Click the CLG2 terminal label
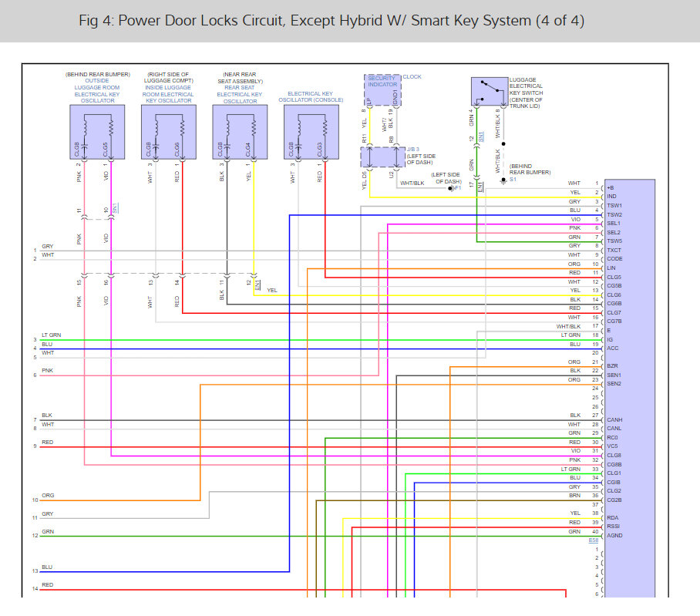Image resolution: width=700 pixels, height=616 pixels. (x=614, y=491)
